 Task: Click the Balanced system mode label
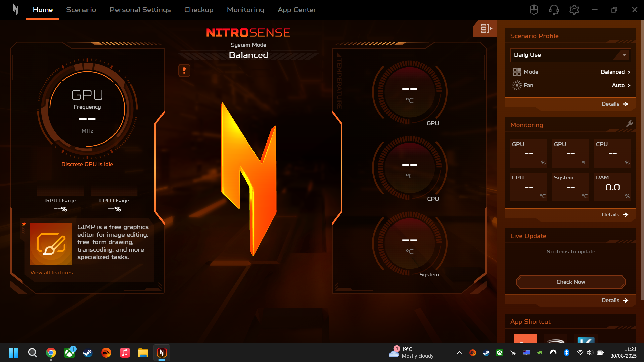coord(248,55)
